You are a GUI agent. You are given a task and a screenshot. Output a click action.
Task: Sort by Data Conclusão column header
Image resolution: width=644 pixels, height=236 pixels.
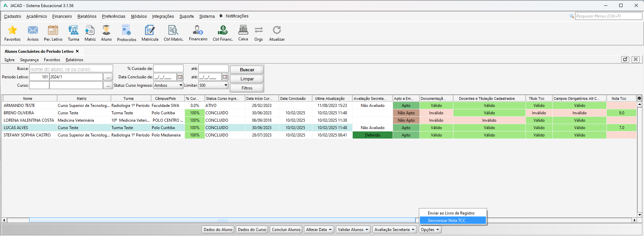point(295,99)
